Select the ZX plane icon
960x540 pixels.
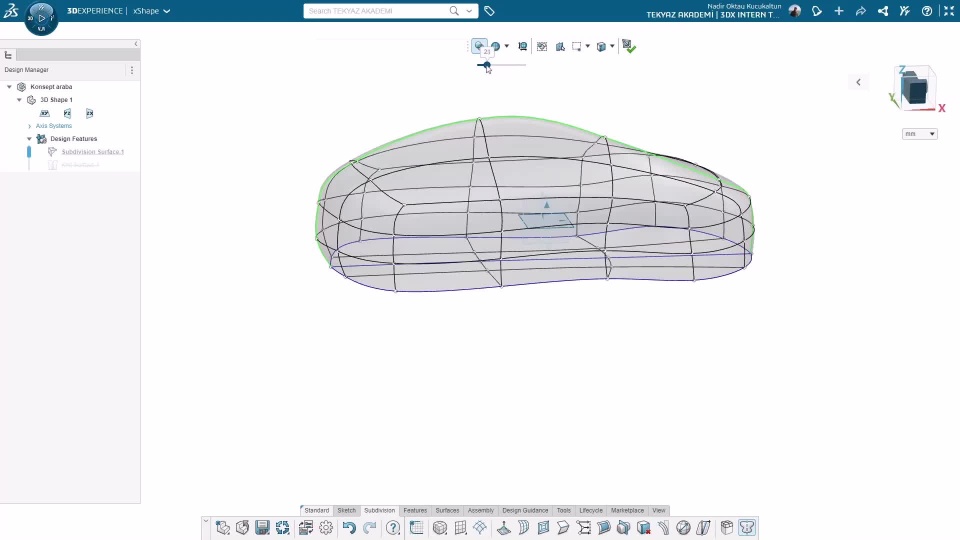(89, 113)
